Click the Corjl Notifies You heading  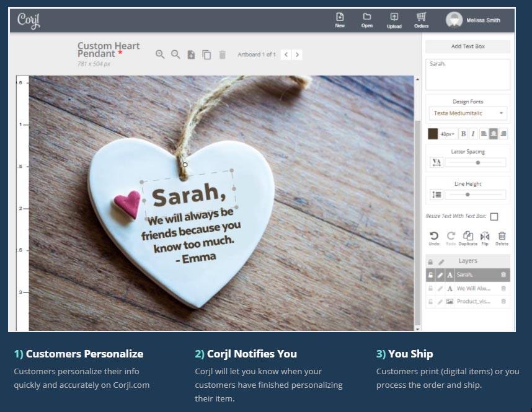(x=246, y=354)
